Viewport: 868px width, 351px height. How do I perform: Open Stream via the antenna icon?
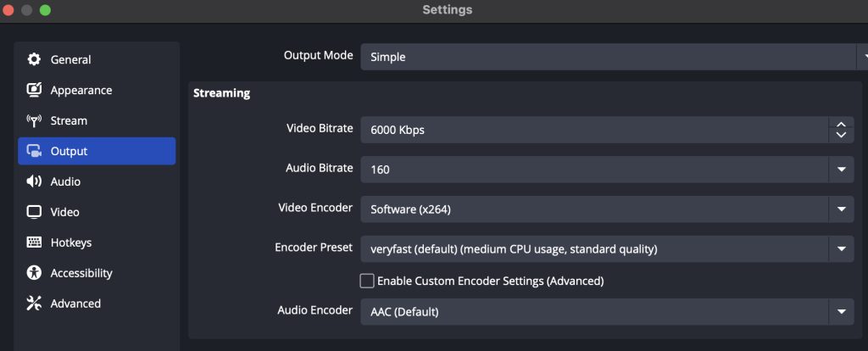(x=34, y=120)
